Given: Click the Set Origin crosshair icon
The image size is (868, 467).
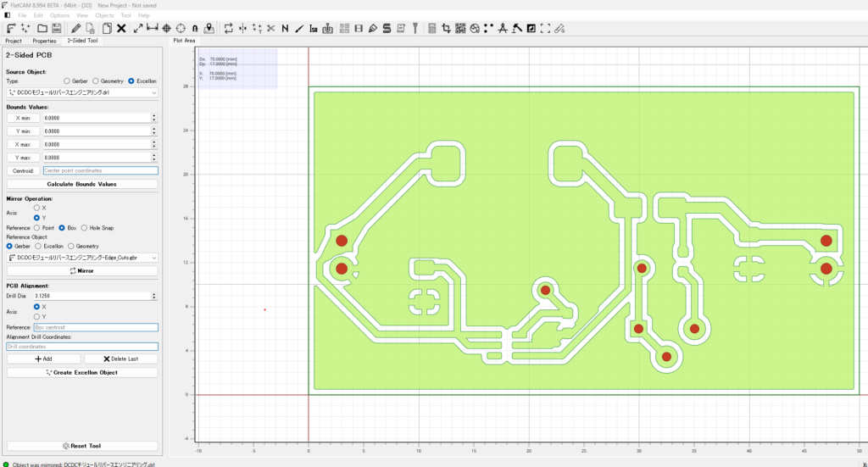Looking at the screenshot, I should point(166,28).
